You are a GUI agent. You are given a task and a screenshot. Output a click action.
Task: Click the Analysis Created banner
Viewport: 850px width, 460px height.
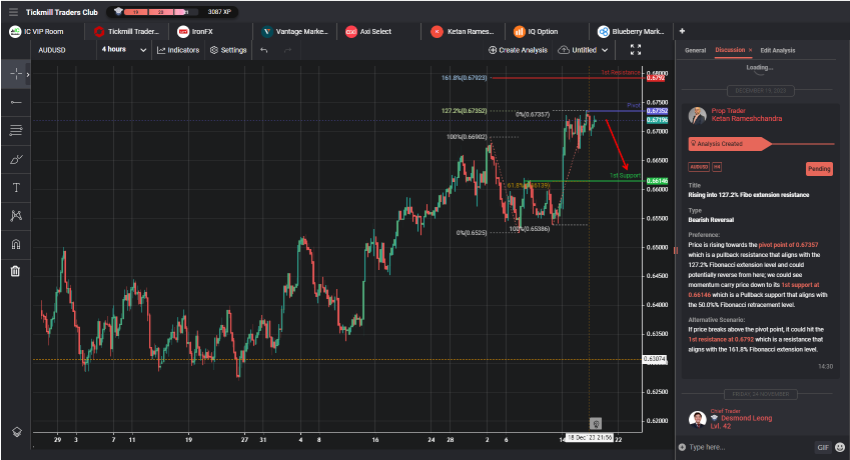[730, 144]
